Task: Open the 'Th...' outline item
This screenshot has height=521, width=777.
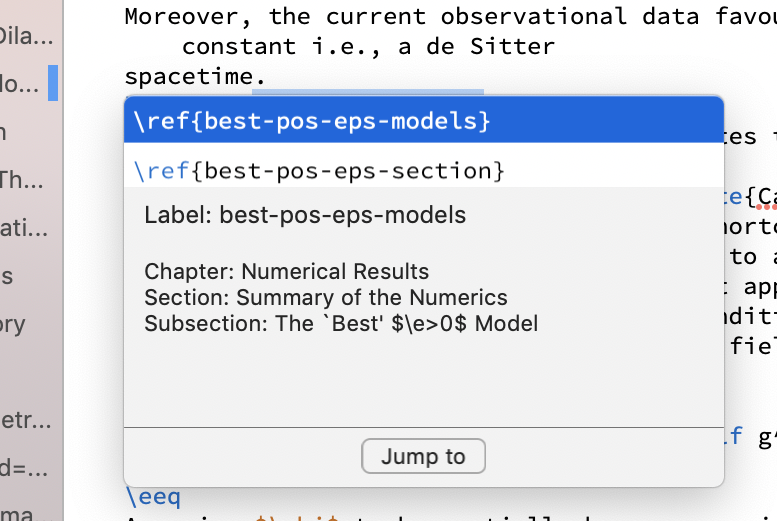Action: point(15,180)
